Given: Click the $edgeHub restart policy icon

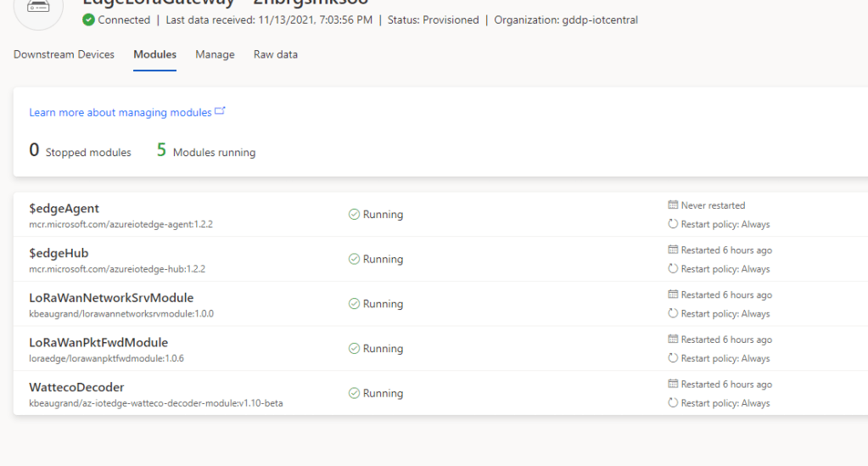Looking at the screenshot, I should point(673,269).
